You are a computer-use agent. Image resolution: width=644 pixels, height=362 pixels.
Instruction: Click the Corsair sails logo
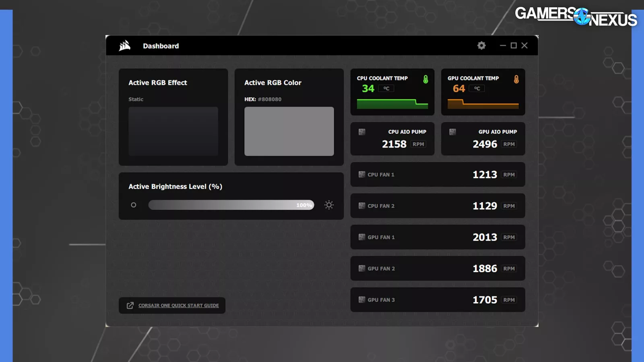(x=125, y=46)
